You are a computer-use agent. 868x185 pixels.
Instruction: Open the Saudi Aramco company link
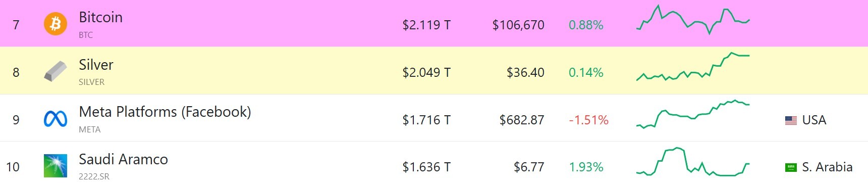pos(123,159)
